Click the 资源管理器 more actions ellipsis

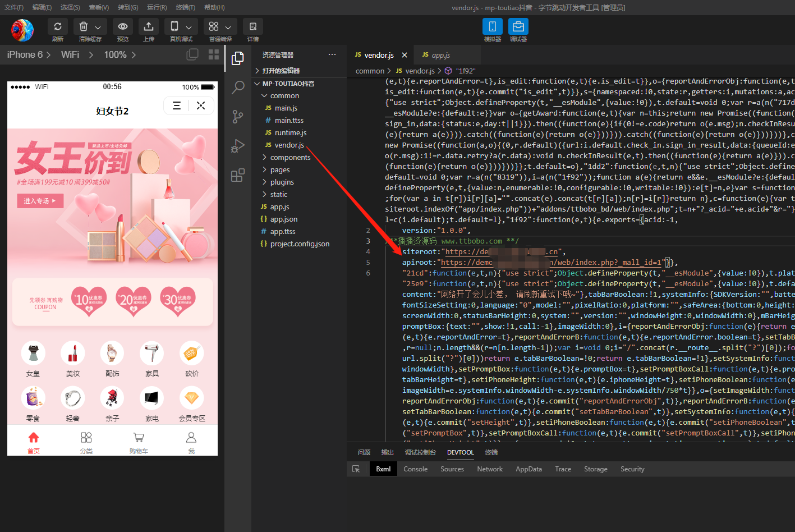click(332, 54)
